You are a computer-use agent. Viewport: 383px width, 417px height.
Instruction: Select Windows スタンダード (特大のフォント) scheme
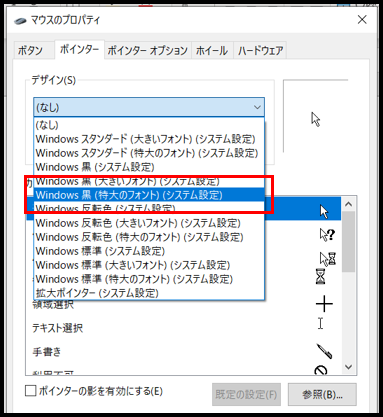pyautogui.click(x=149, y=153)
